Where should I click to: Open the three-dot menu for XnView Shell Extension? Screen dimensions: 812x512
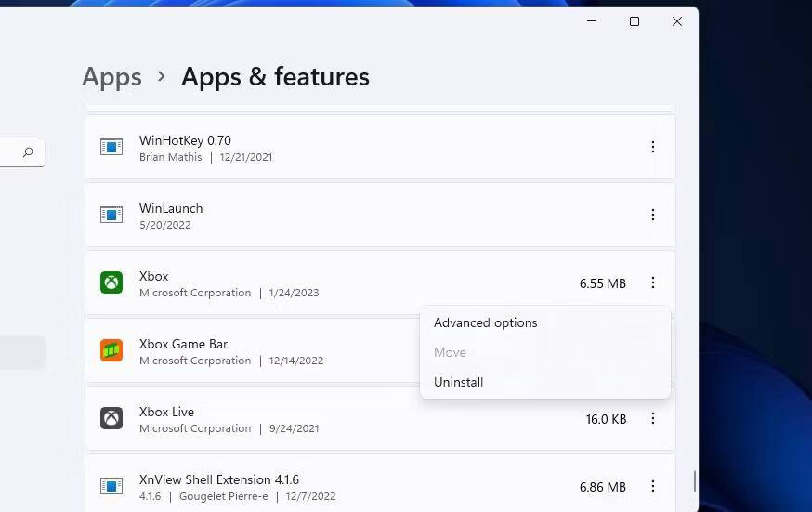pyautogui.click(x=653, y=486)
